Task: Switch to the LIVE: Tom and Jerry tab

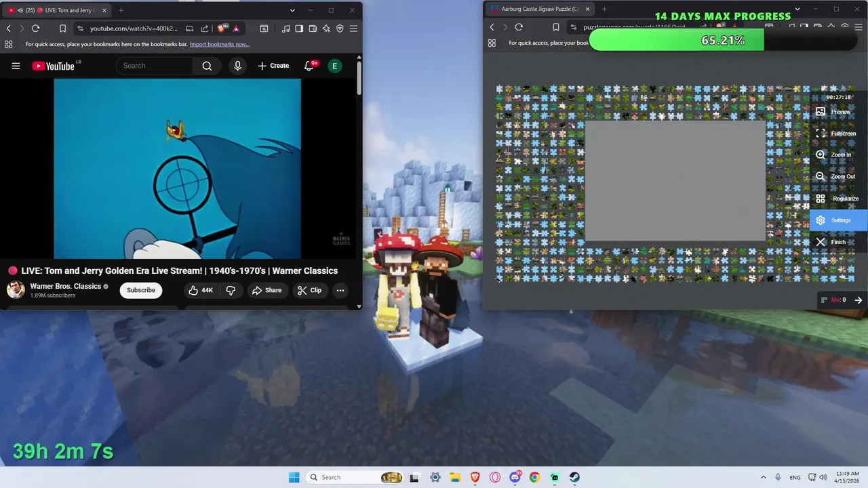Action: tap(57, 10)
